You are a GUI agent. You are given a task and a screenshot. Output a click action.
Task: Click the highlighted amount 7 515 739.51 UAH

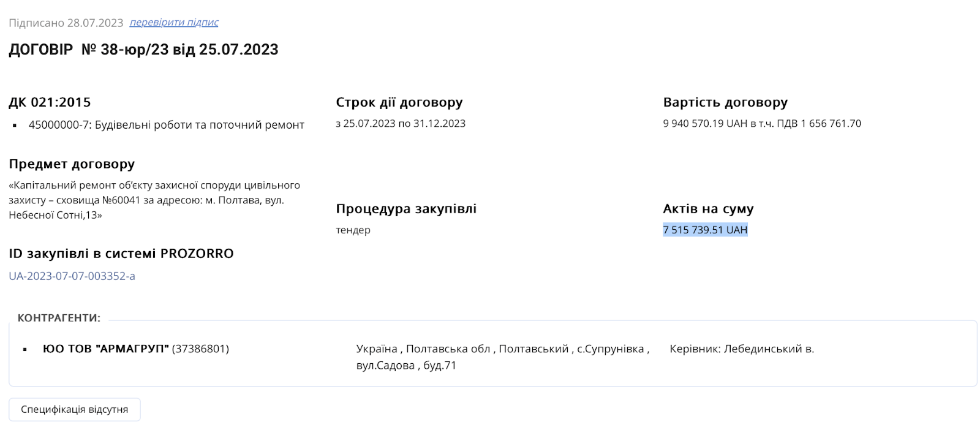pyautogui.click(x=705, y=230)
